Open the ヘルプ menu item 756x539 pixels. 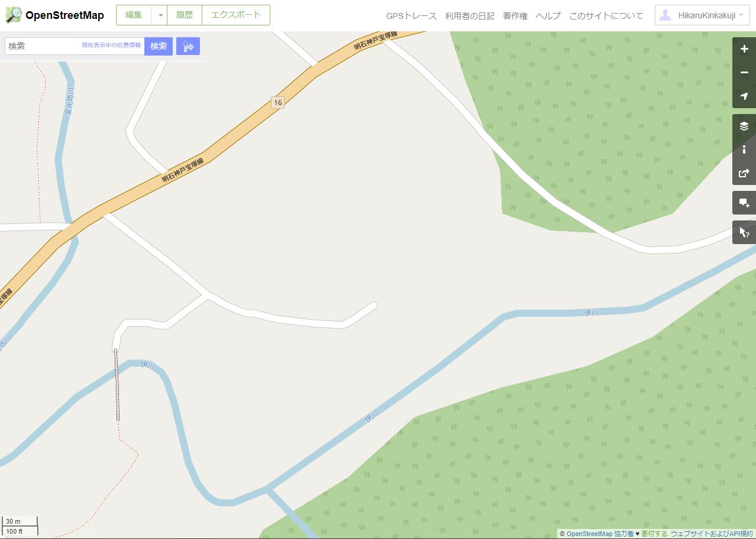pyautogui.click(x=548, y=16)
